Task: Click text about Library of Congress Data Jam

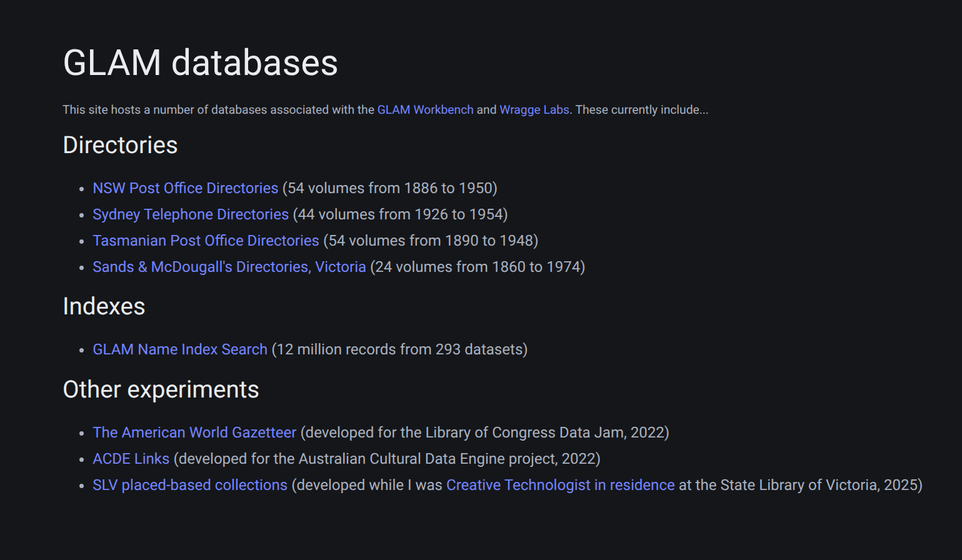Action: point(485,432)
